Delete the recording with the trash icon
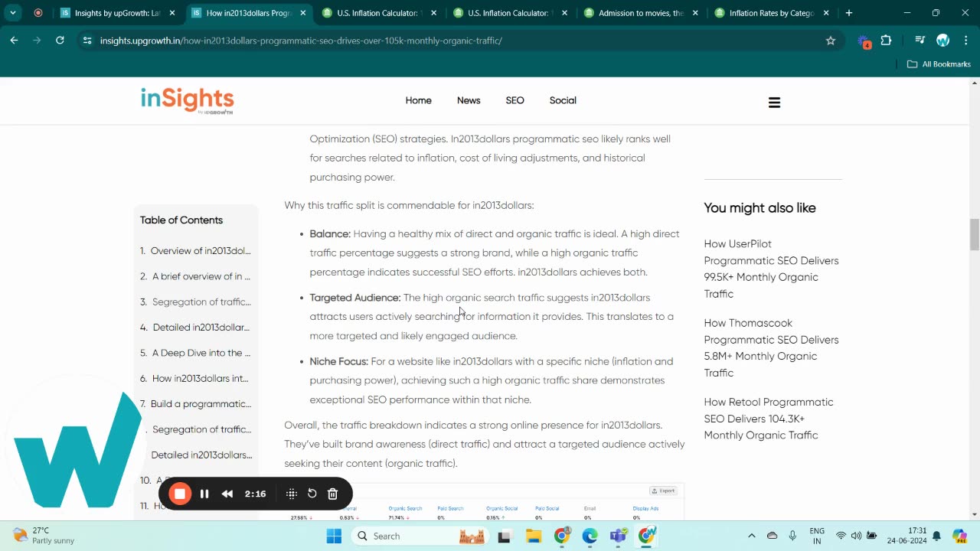 (332, 494)
